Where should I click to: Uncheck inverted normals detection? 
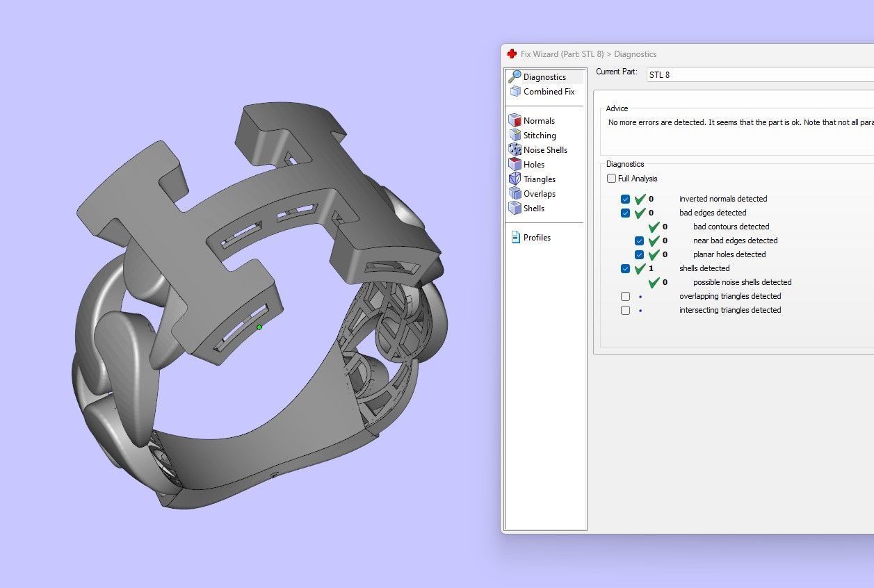[x=625, y=199]
